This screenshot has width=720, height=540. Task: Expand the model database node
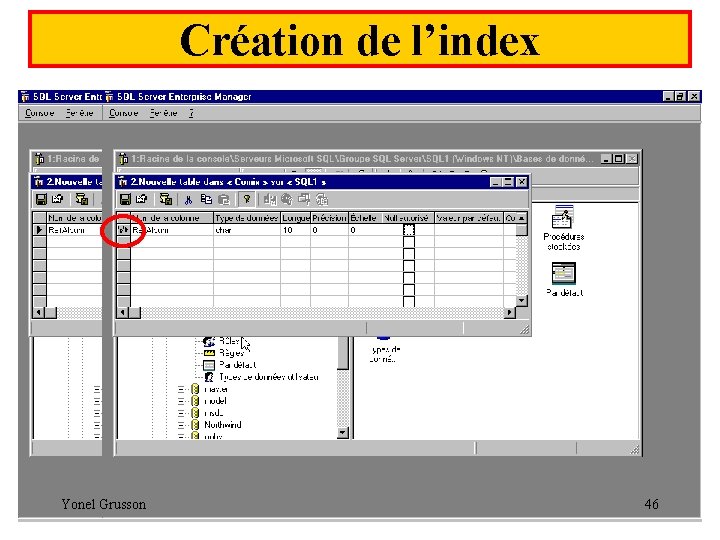[x=181, y=401]
